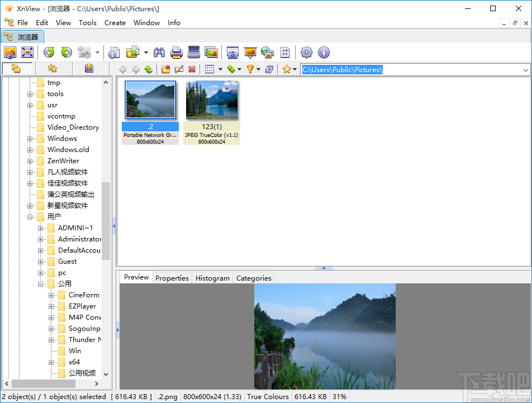The image size is (532, 403).
Task: Open the Scanner acquire icon
Action: pyautogui.click(x=194, y=53)
